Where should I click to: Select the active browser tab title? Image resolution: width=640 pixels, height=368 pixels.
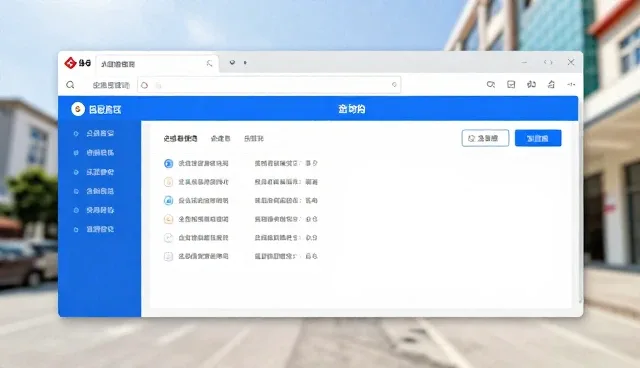[x=118, y=64]
